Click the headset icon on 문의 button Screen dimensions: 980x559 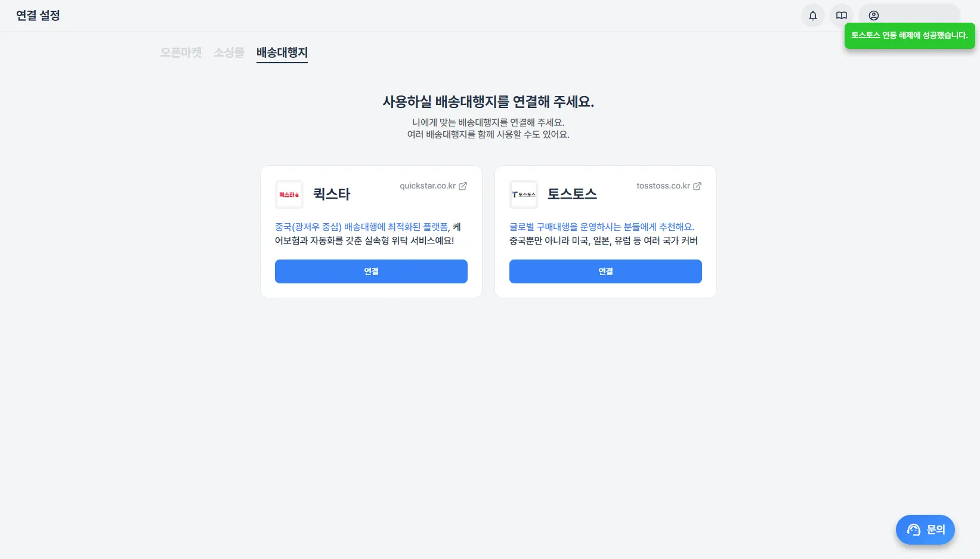tap(913, 530)
